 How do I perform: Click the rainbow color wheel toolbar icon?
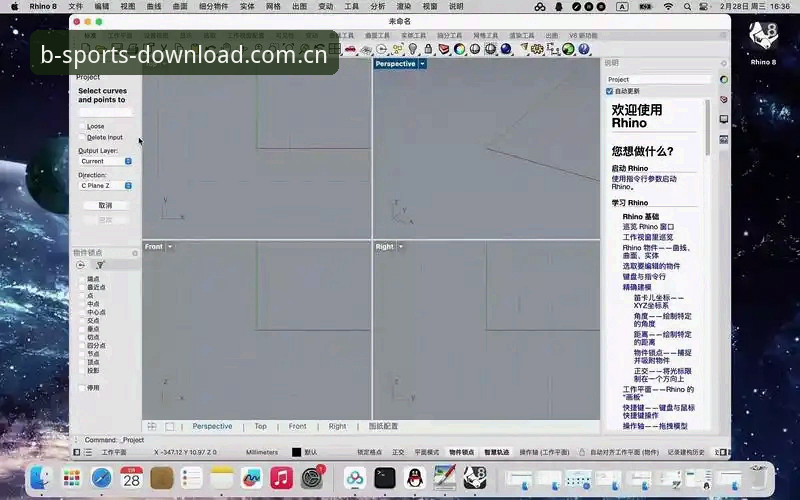[x=459, y=49]
